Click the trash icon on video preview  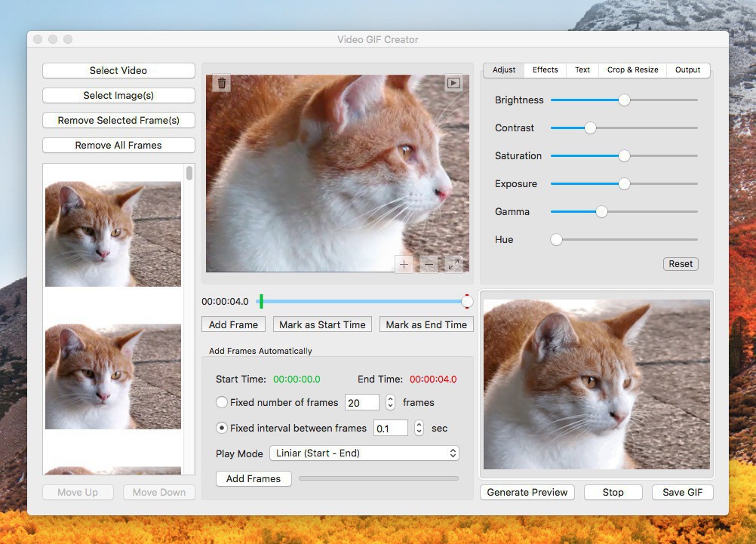tap(221, 84)
